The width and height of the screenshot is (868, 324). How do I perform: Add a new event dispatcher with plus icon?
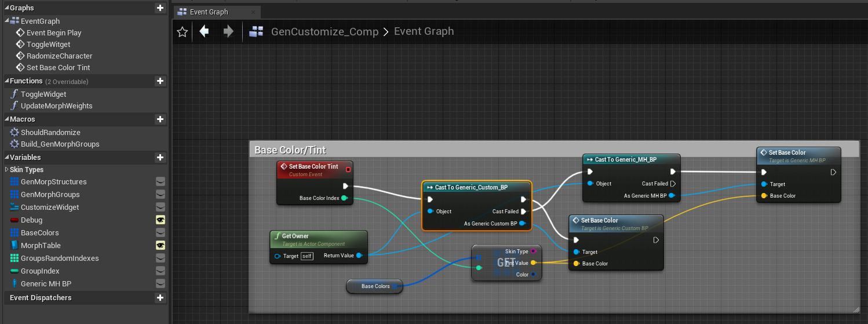point(161,298)
